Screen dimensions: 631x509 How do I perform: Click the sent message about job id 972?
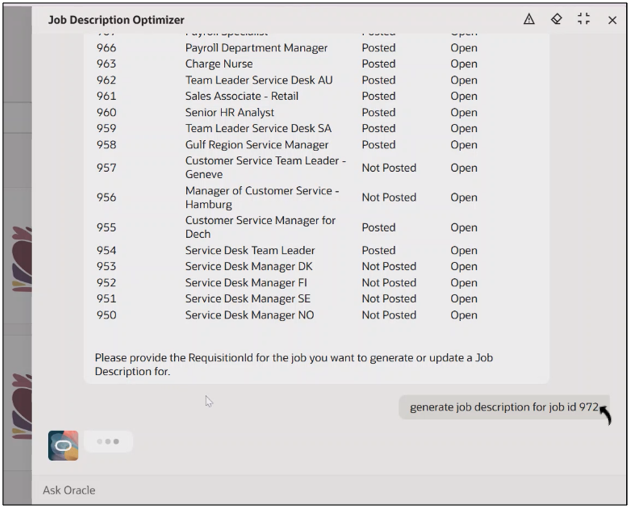tap(504, 407)
